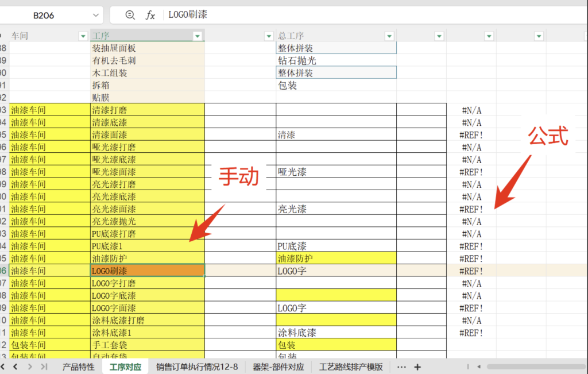Click the ellipsis for more sheet tabs
This screenshot has width=588, height=374.
coord(401,367)
